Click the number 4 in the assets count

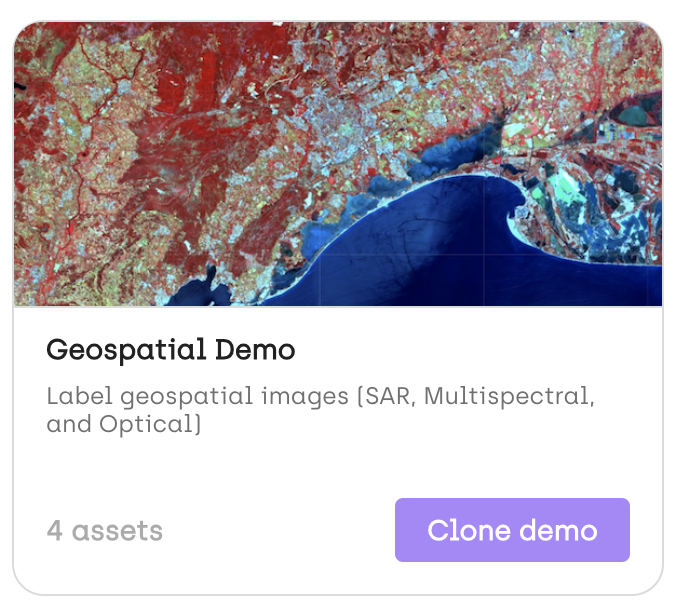coord(55,531)
